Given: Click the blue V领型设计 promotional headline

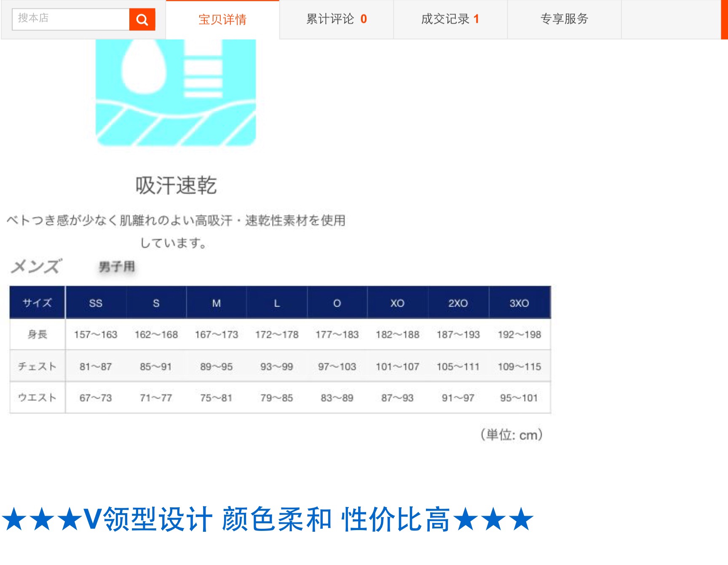Looking at the screenshot, I should click(268, 519).
